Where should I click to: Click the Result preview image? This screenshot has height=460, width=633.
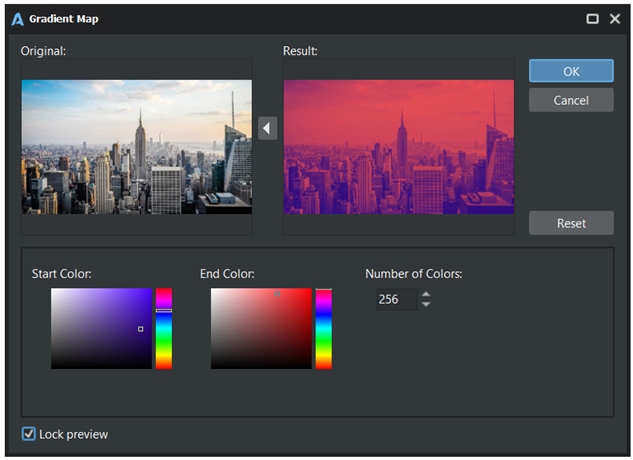coord(399,147)
